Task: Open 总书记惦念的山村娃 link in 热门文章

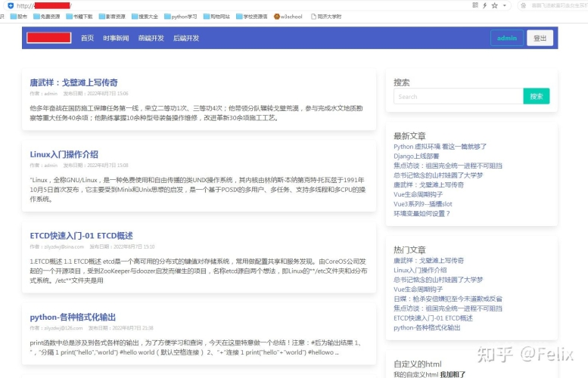Action: tap(438, 280)
